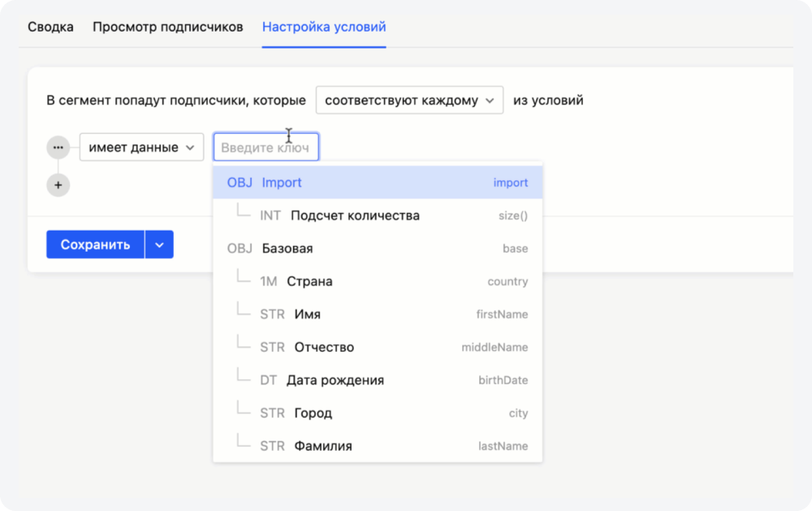Viewport: 812px width, 511px height.
Task: Click the OBJ type badge next to Import
Action: [240, 183]
